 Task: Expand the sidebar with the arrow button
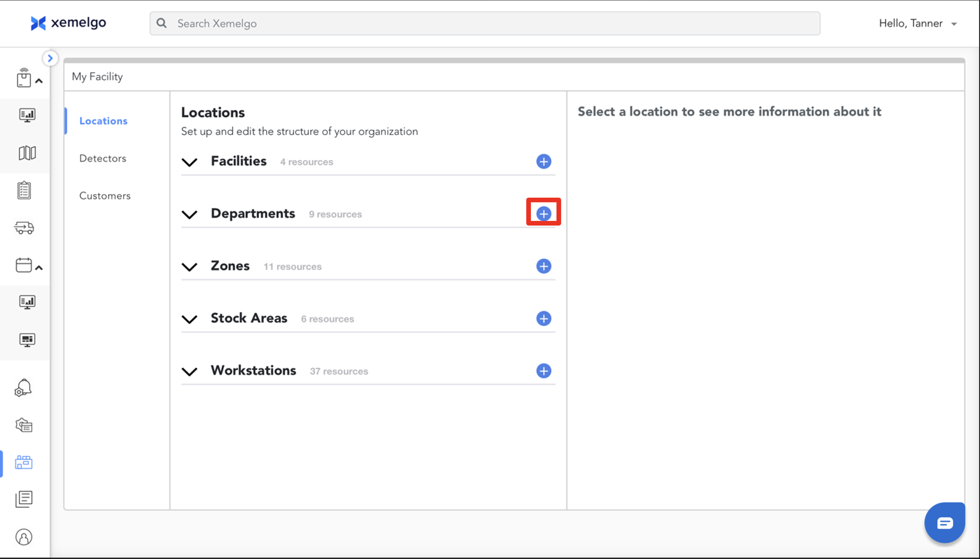[50, 58]
